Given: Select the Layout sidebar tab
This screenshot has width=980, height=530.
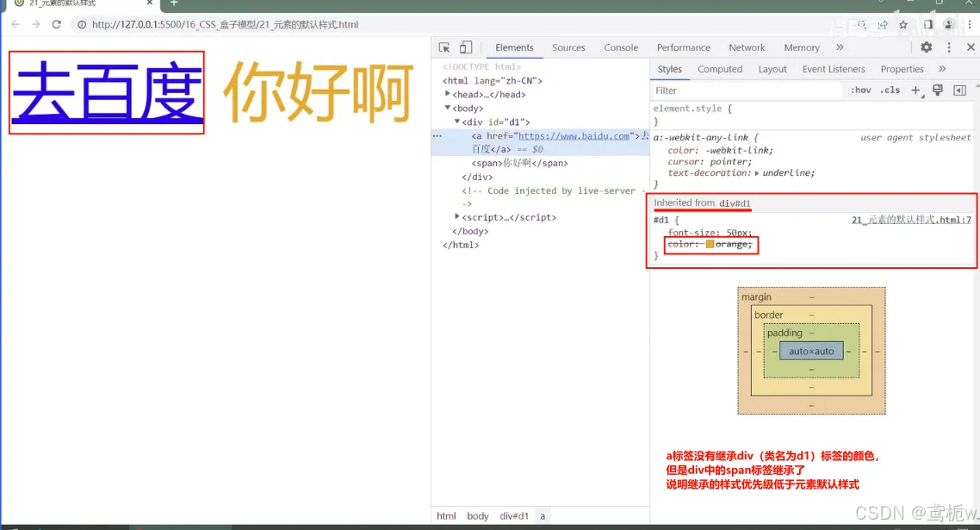Looking at the screenshot, I should coord(772,69).
